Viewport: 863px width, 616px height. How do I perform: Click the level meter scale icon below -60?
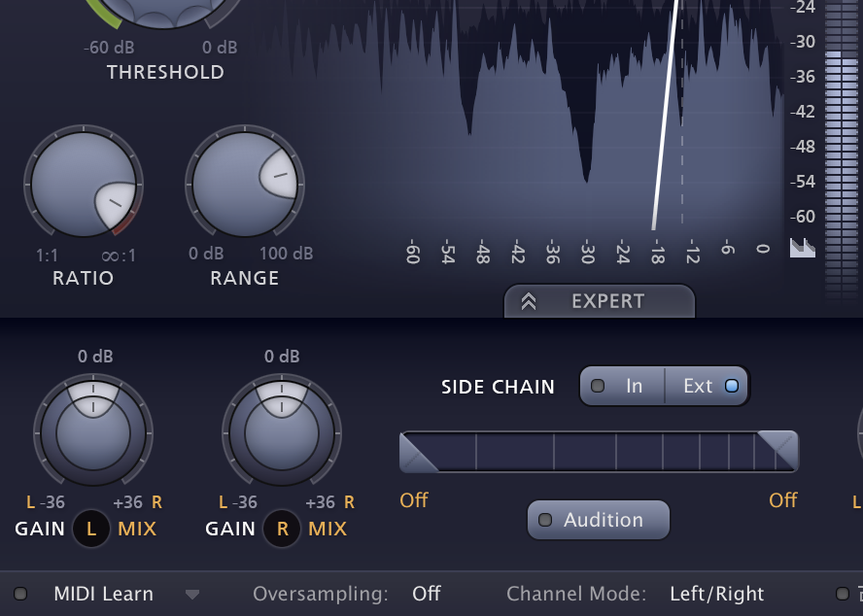pyautogui.click(x=803, y=248)
